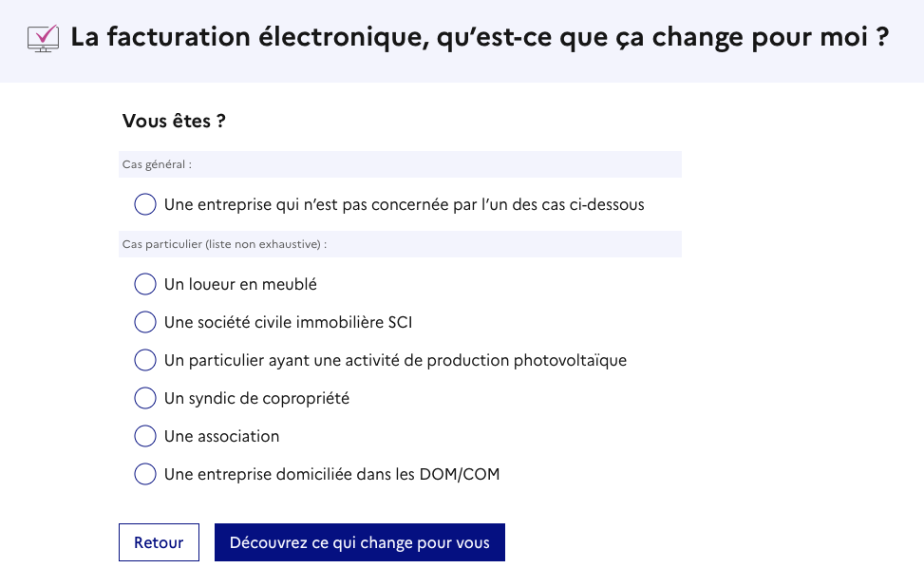The image size is (924, 587).
Task: Choose the "Une association" radio circle
Action: coord(145,436)
